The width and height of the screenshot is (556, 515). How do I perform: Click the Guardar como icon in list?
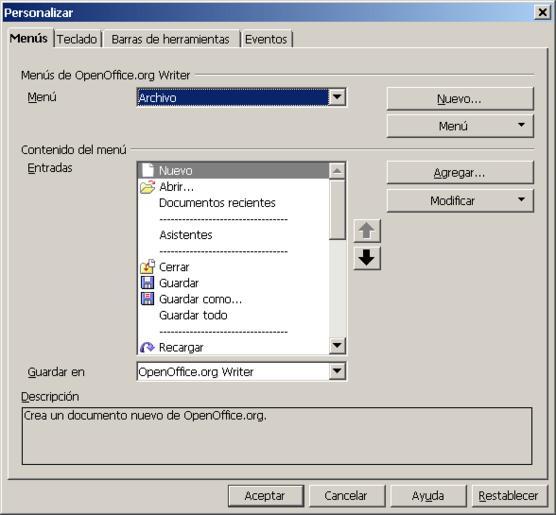(x=148, y=299)
